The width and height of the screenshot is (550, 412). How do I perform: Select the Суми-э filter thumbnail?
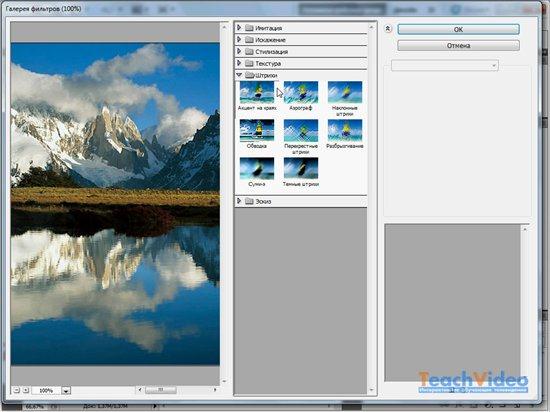tap(257, 168)
